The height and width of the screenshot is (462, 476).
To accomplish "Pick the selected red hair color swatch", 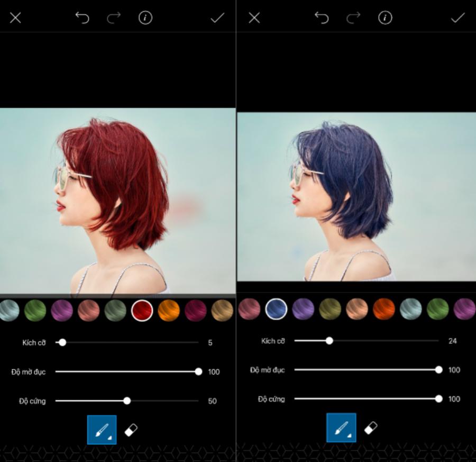I will pos(142,311).
